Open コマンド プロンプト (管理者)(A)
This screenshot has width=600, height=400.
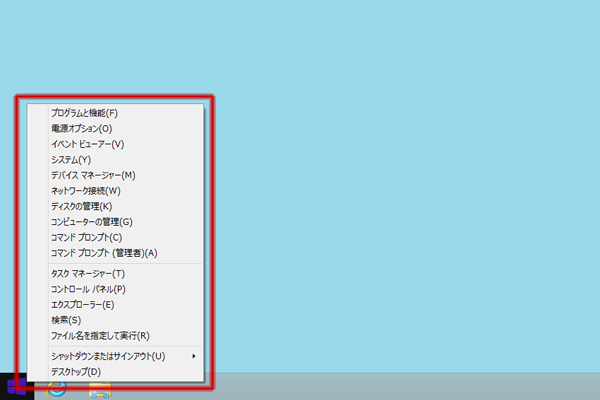pos(115,253)
